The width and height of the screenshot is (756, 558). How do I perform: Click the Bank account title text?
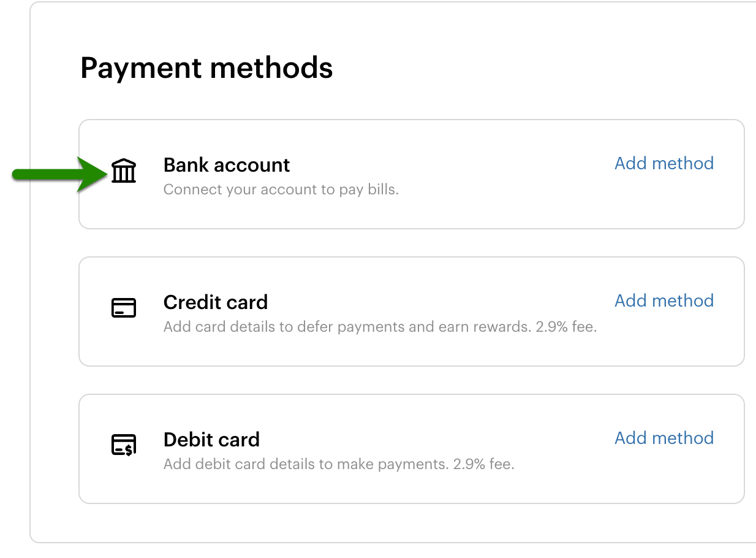(x=226, y=165)
